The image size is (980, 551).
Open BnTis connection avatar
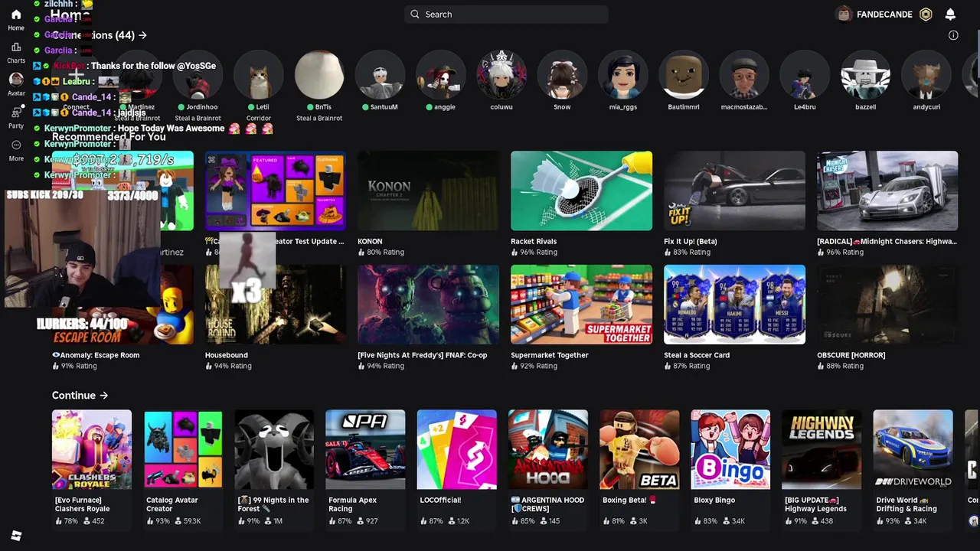(319, 77)
